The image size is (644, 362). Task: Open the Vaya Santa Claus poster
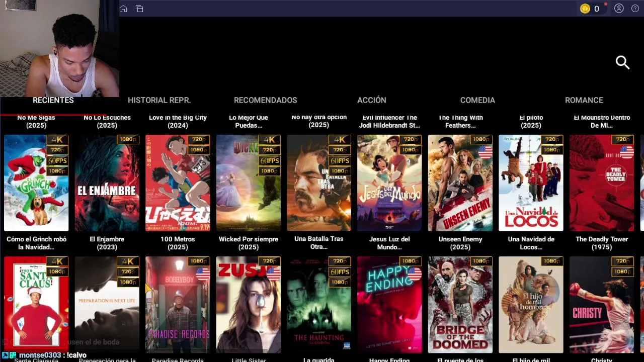(36, 305)
